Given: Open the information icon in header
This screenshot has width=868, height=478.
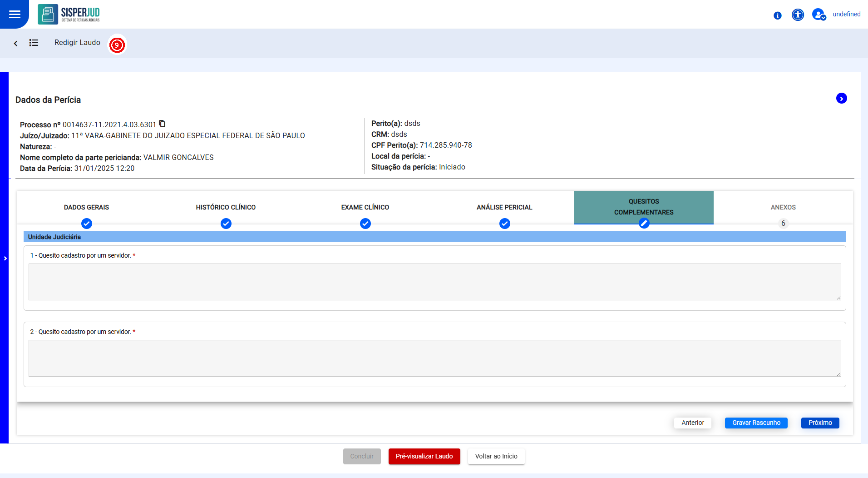Looking at the screenshot, I should coord(778,15).
